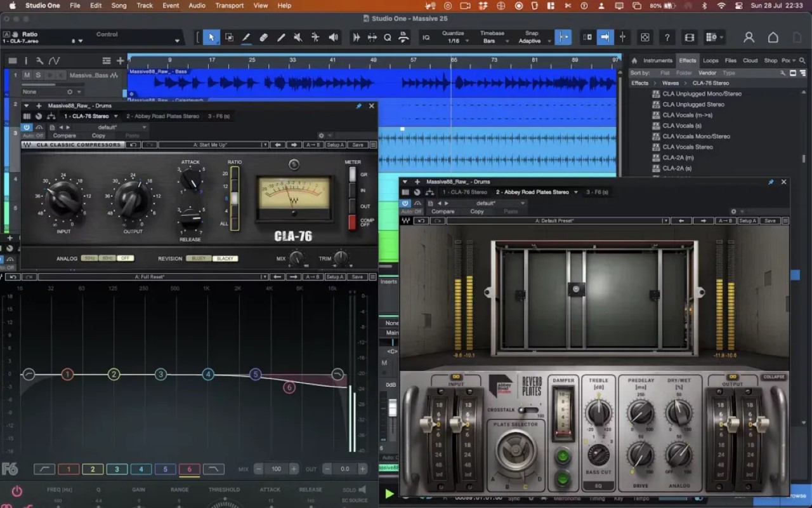Click the green play button in transport

[x=390, y=494]
